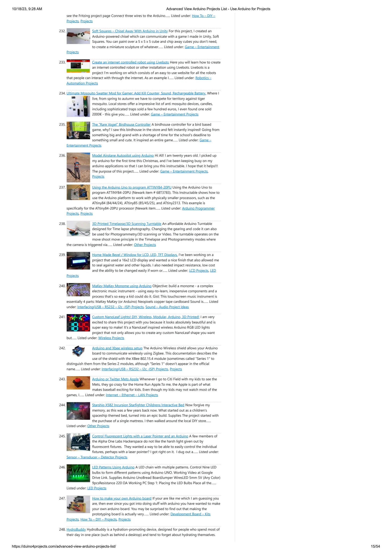Screen dimensions: 392x555
Task: Open Arduino Programmer Projects category
Action: pyautogui.click(x=198, y=208)
